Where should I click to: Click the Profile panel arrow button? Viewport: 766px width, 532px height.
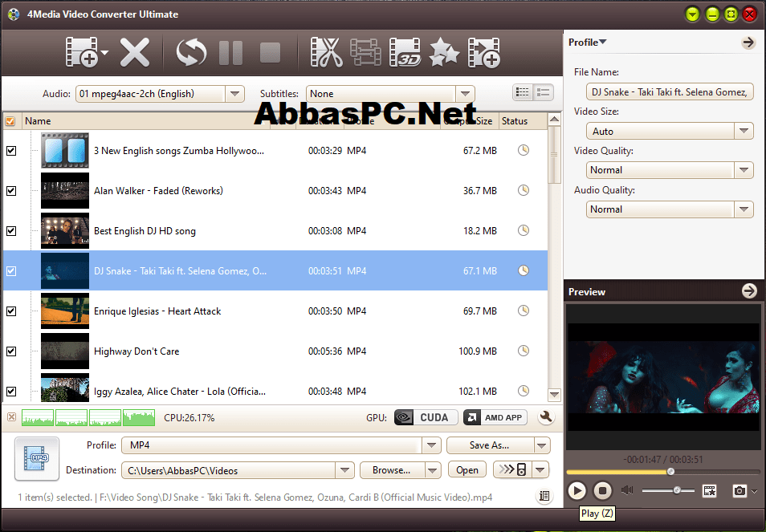[748, 43]
